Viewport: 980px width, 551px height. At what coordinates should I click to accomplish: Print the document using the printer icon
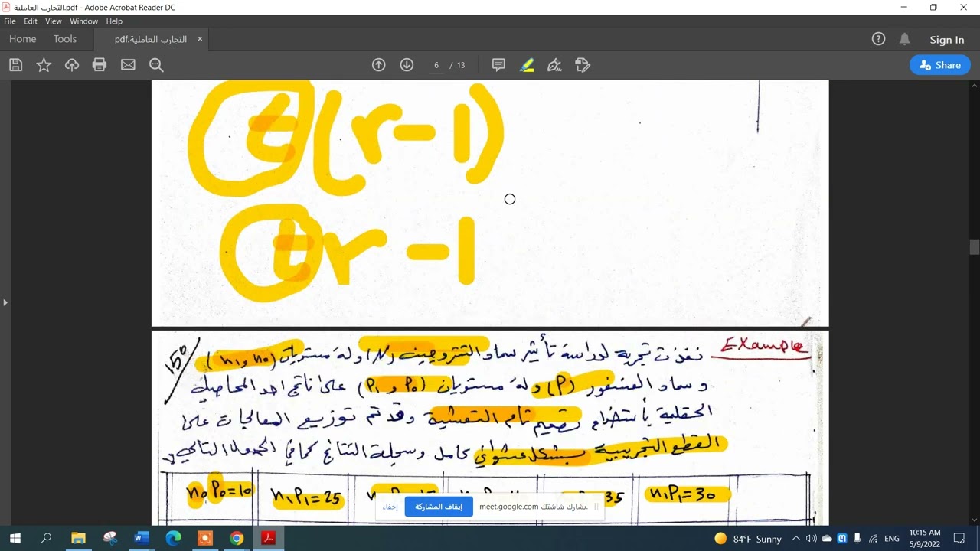[100, 65]
